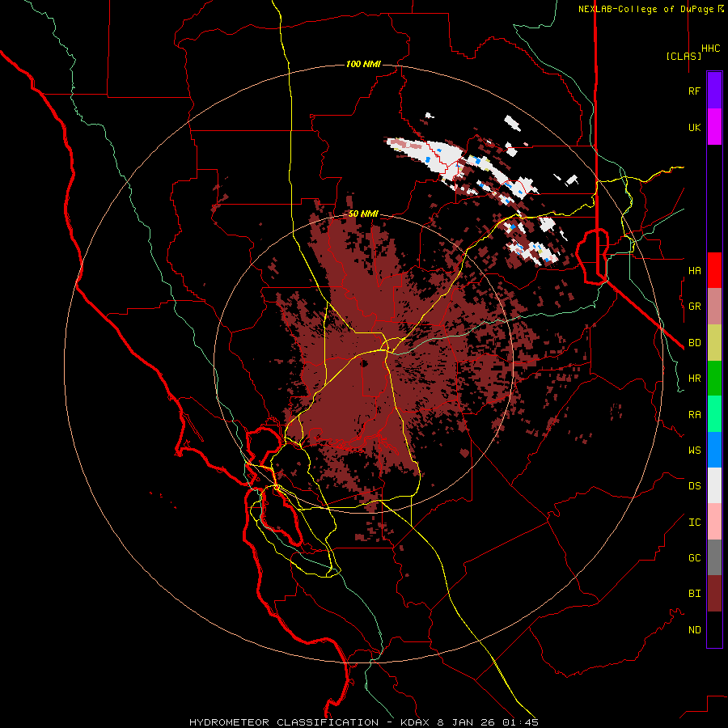Click the RF legend label
Screen dimensions: 728x728
pyautogui.click(x=694, y=91)
